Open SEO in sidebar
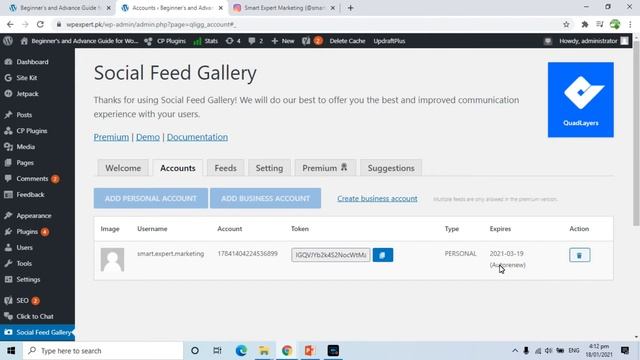Image resolution: width=640 pixels, height=360 pixels. click(x=22, y=301)
